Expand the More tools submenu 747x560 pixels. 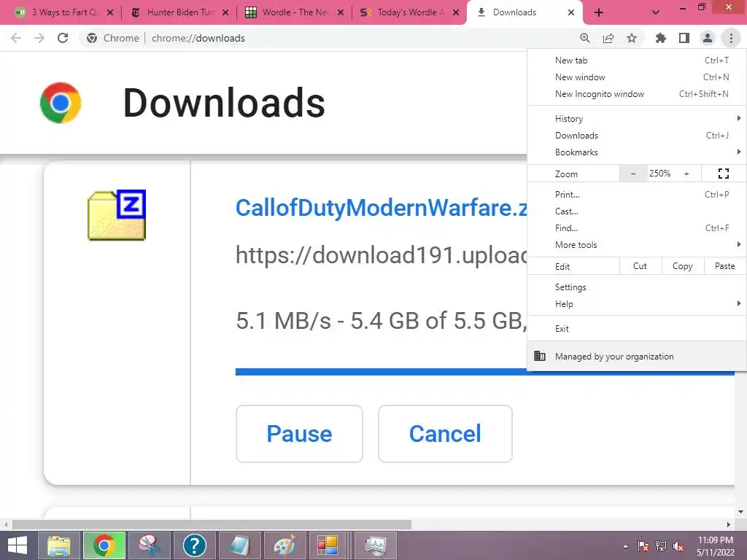(x=636, y=245)
